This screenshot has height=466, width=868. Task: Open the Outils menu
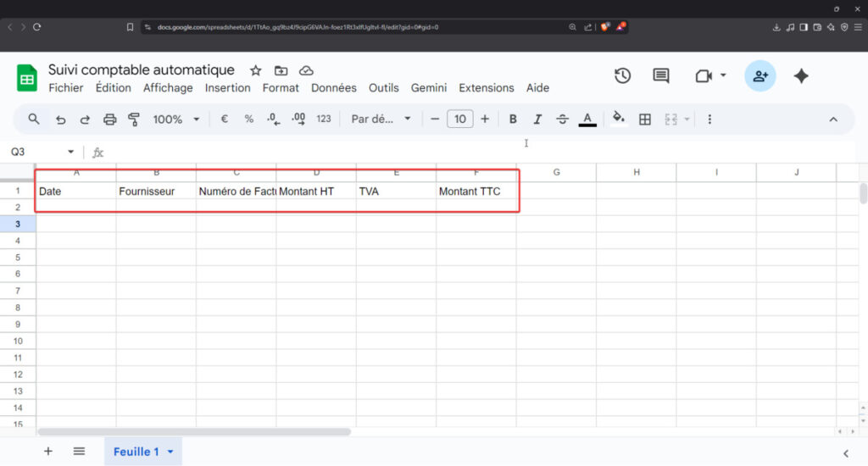384,88
